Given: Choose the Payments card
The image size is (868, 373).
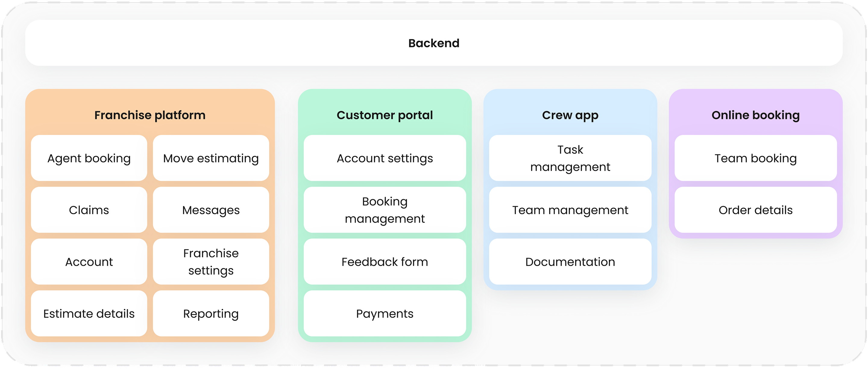Looking at the screenshot, I should coord(385,314).
